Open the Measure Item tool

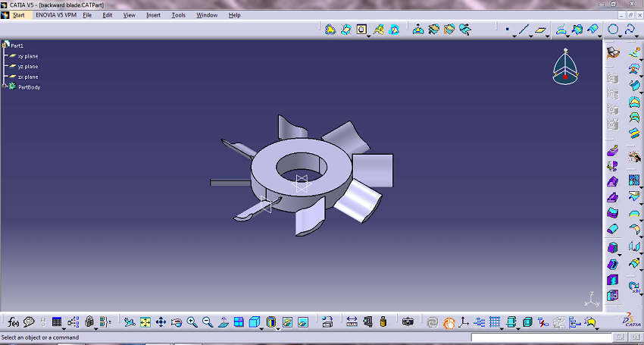point(368,322)
